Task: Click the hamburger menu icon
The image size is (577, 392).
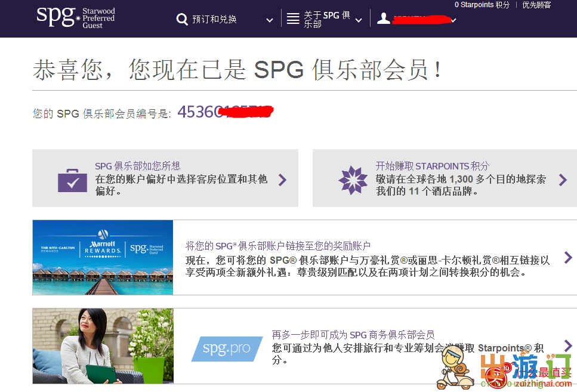Action: tap(293, 18)
